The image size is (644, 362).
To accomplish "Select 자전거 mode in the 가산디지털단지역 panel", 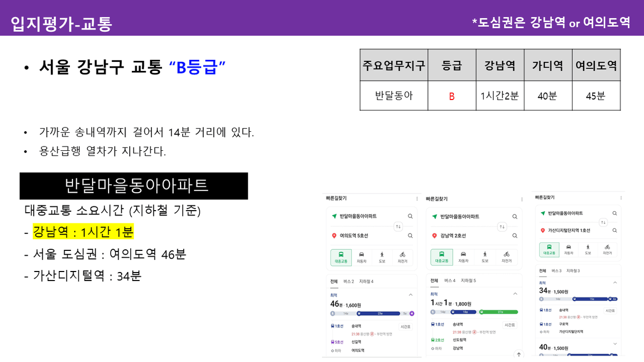I will click(x=607, y=250).
